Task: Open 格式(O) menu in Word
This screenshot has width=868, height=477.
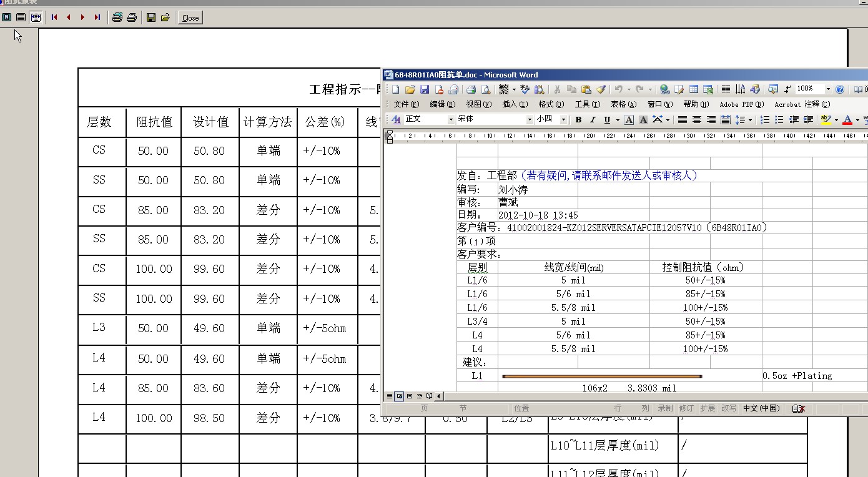Action: click(x=551, y=104)
